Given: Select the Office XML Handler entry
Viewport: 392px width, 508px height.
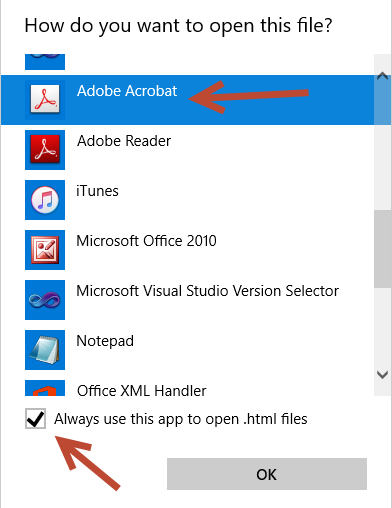Looking at the screenshot, I should (187, 388).
